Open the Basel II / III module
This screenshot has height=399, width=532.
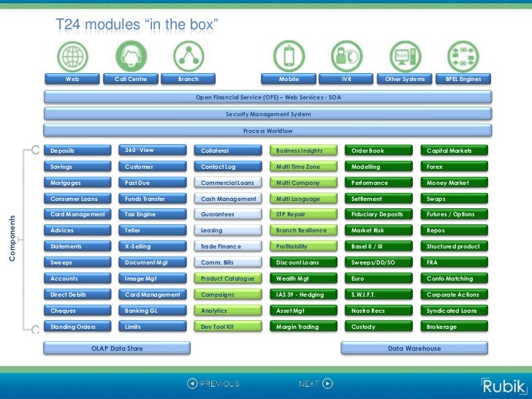(x=379, y=246)
